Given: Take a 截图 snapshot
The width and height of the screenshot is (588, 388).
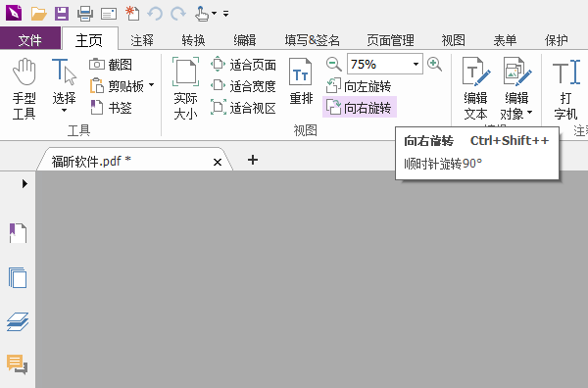Looking at the screenshot, I should (111, 65).
